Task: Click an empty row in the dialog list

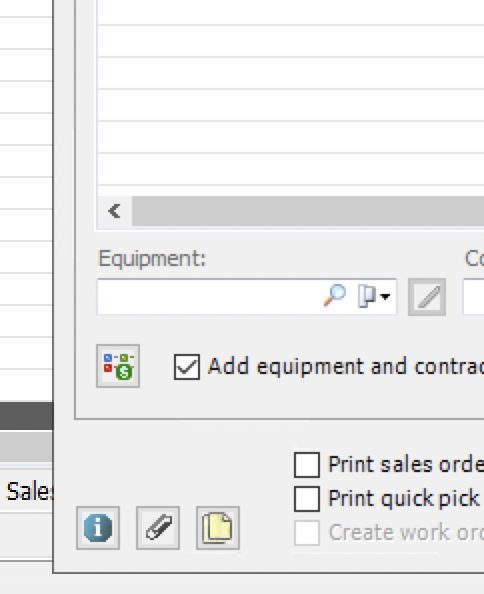Action: point(290,105)
